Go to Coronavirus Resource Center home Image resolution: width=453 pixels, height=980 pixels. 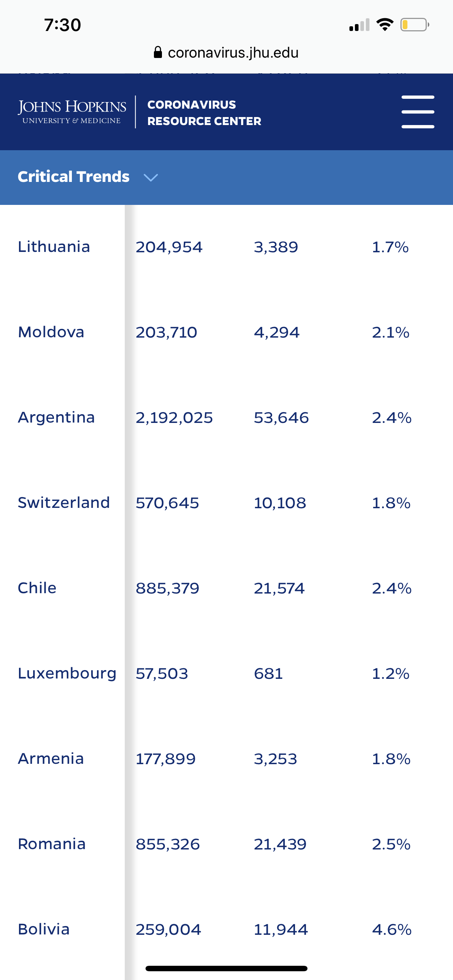pos(204,113)
